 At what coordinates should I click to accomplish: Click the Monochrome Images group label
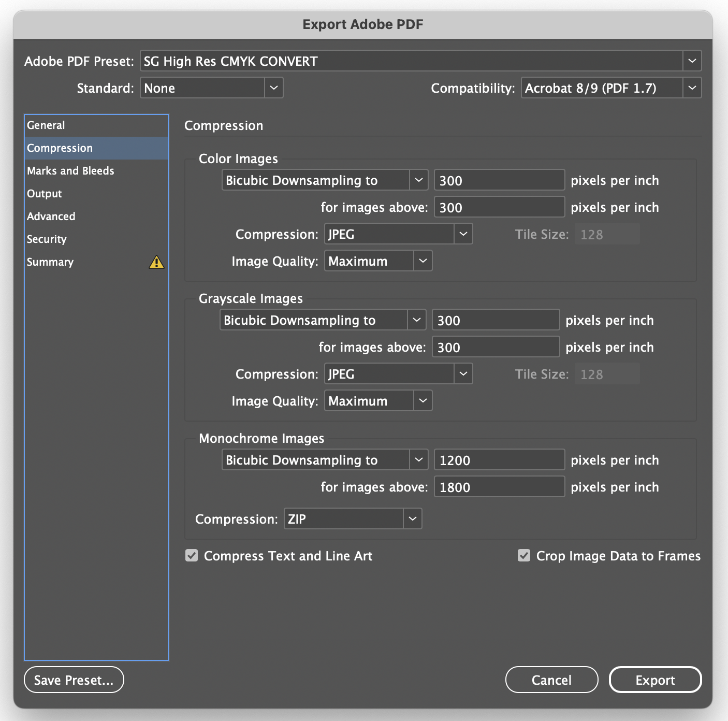[261, 438]
